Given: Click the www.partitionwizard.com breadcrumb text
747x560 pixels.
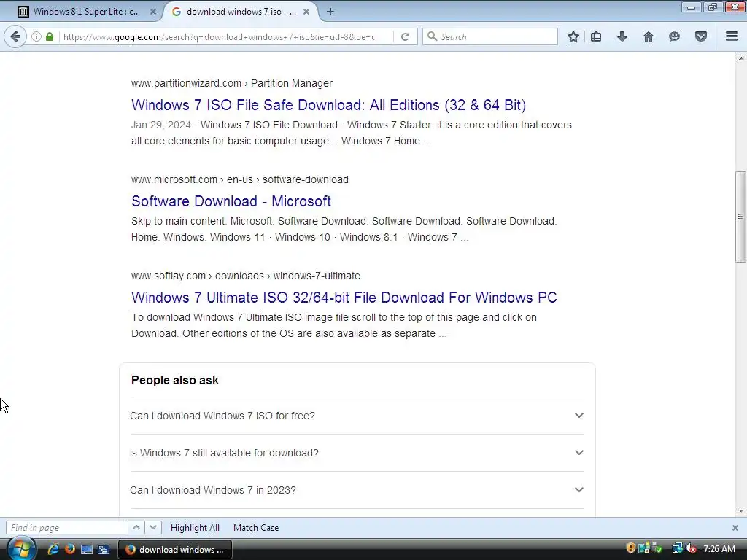Looking at the screenshot, I should coord(186,83).
